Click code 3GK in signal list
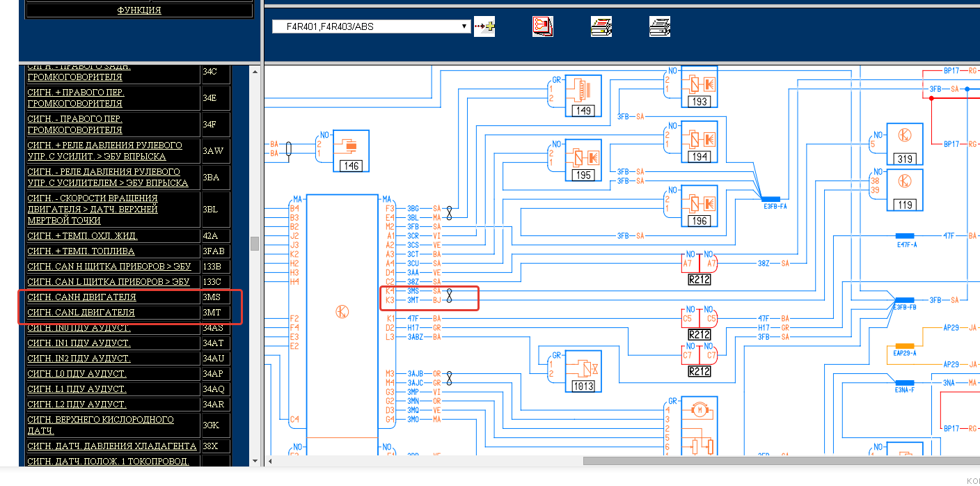 (x=212, y=425)
